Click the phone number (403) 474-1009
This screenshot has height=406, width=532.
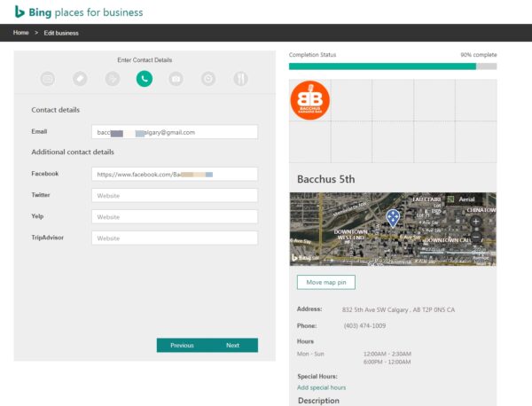point(364,325)
